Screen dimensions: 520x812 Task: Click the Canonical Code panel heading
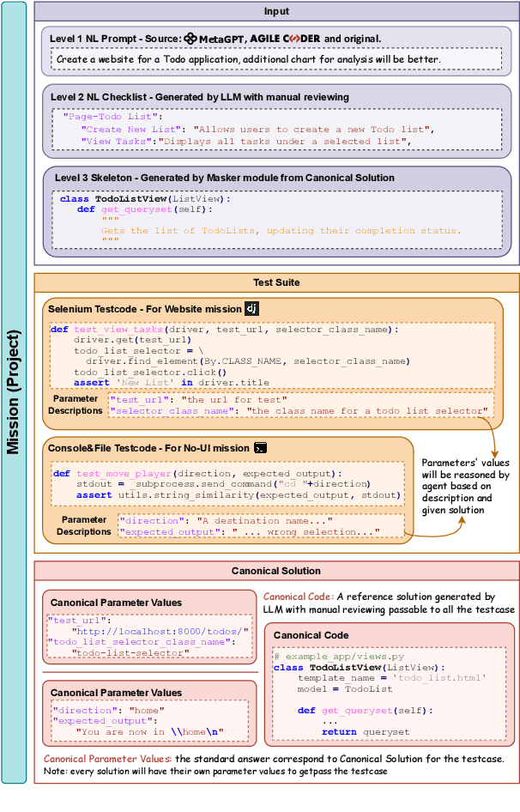(x=311, y=635)
